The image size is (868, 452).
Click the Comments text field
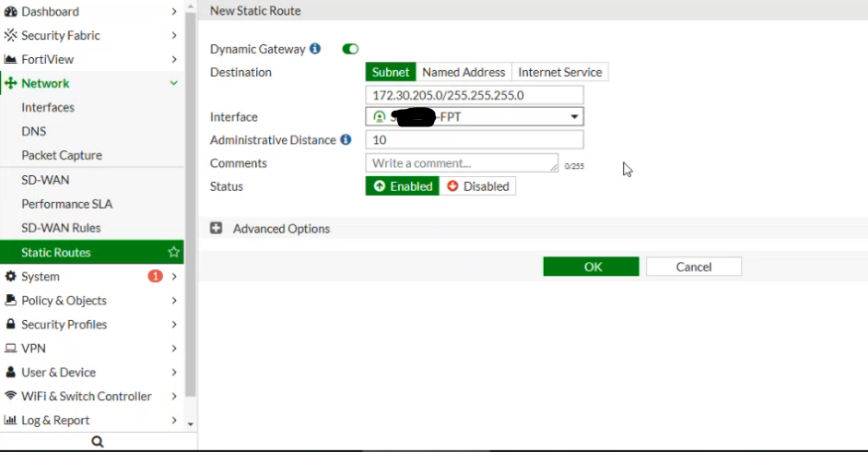tap(461, 163)
